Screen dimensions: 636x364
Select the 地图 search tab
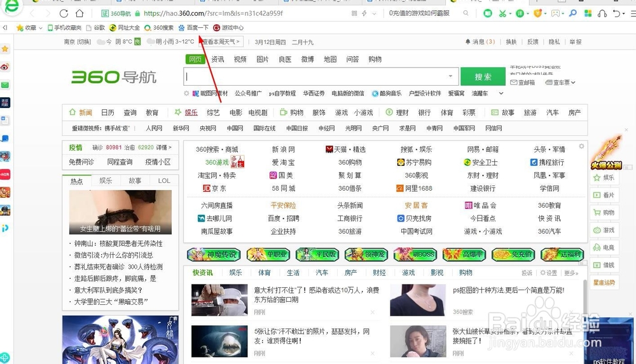330,59
